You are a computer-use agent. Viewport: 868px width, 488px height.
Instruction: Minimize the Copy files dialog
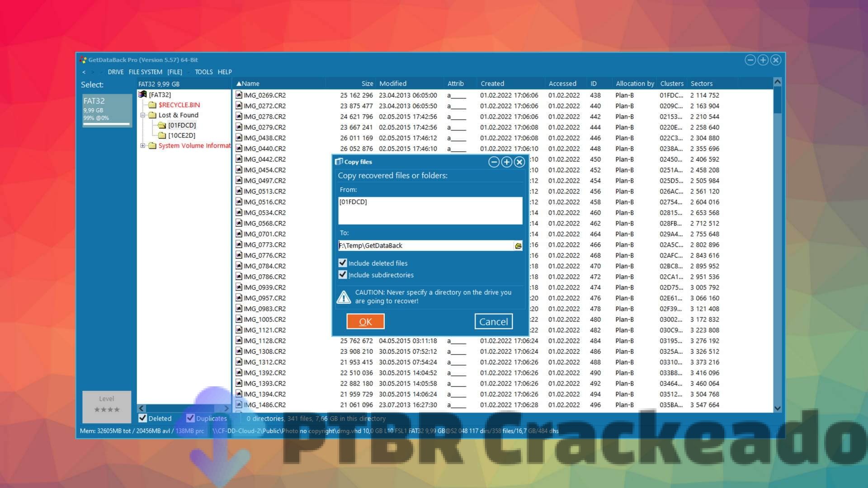click(x=494, y=162)
